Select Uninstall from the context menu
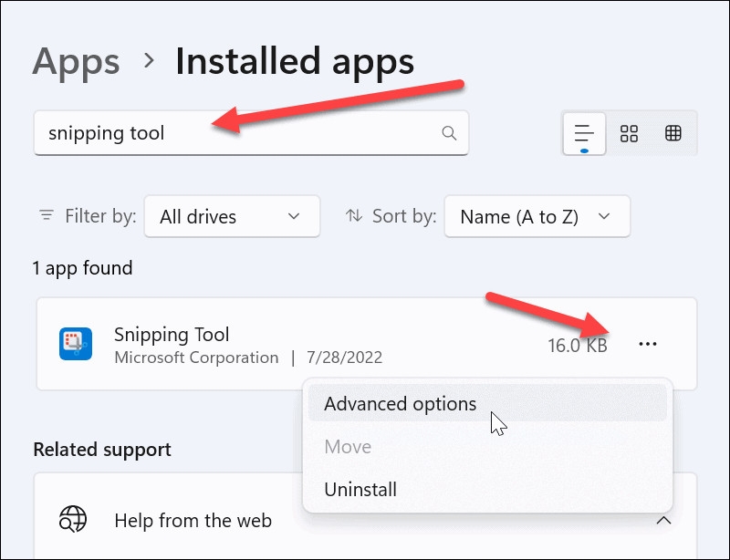 click(360, 489)
